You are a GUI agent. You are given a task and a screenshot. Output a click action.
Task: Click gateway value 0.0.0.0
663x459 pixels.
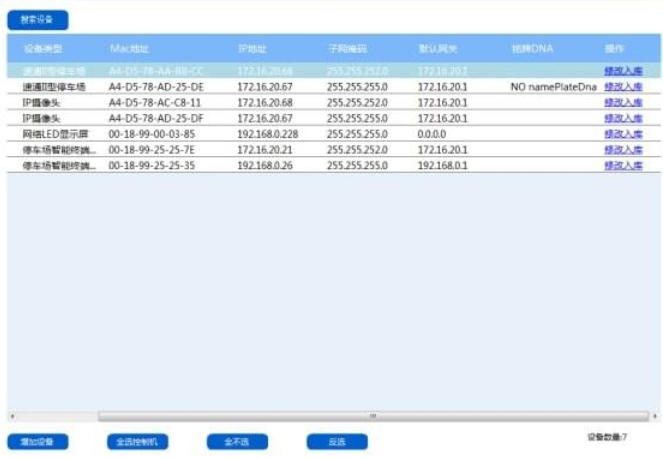pyautogui.click(x=432, y=134)
